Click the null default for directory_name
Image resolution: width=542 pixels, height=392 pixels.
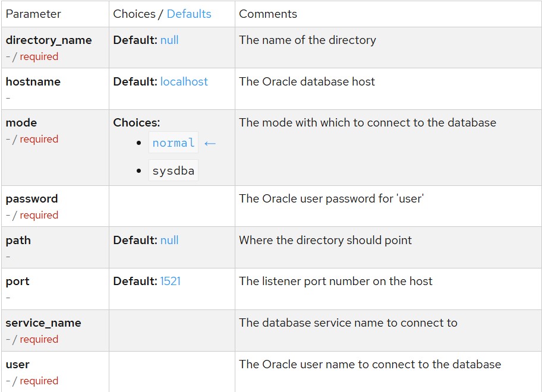pos(169,40)
